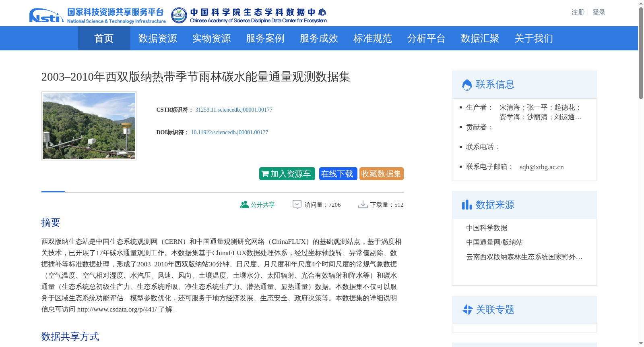Click the vertical page scrollbar thumb
Screen dimensions: 644x347
(x=641, y=53)
